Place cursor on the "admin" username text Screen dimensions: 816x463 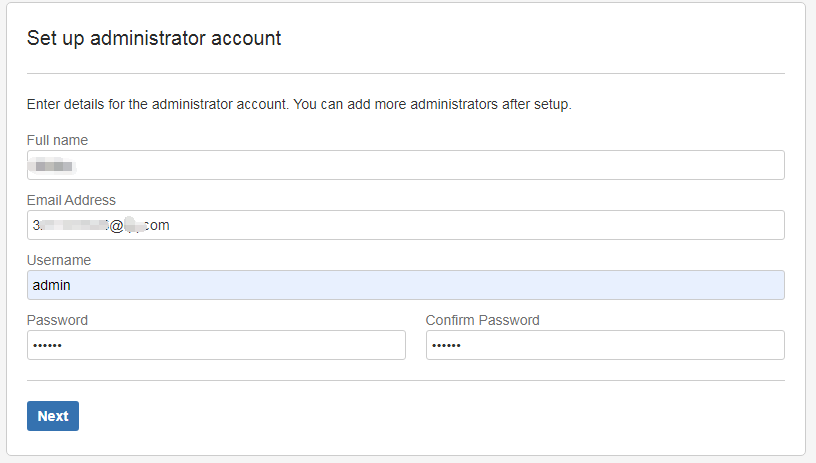click(52, 285)
